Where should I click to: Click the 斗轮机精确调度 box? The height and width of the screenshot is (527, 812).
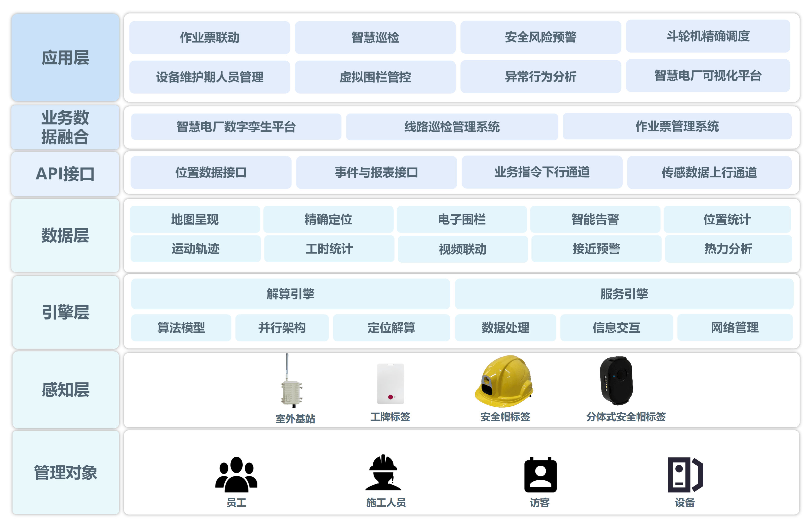click(x=708, y=36)
